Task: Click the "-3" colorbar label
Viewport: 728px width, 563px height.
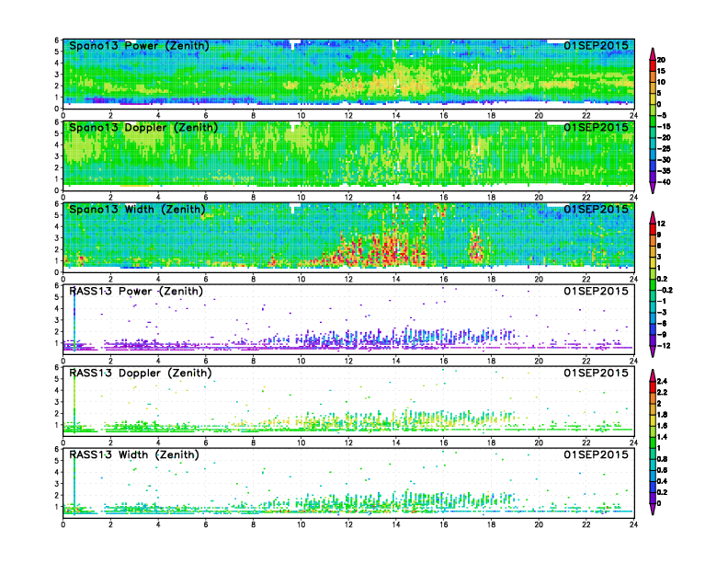Action: pyautogui.click(x=662, y=312)
